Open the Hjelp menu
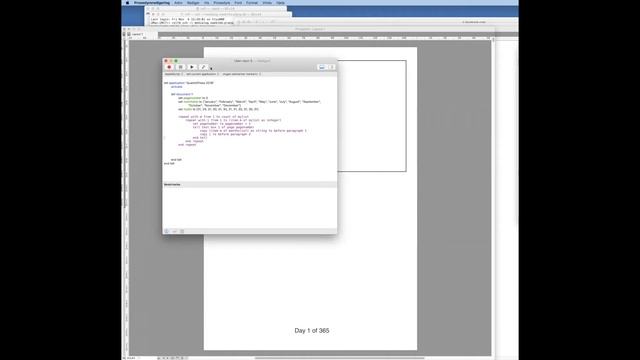The width and height of the screenshot is (640, 360). click(280, 2)
